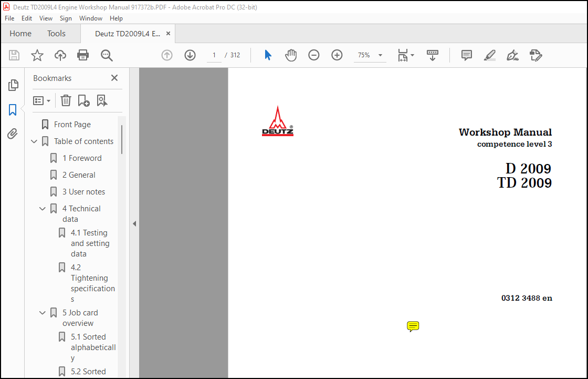Open the Page Thumbnails panel
The width and height of the screenshot is (588, 379).
pos(13,85)
